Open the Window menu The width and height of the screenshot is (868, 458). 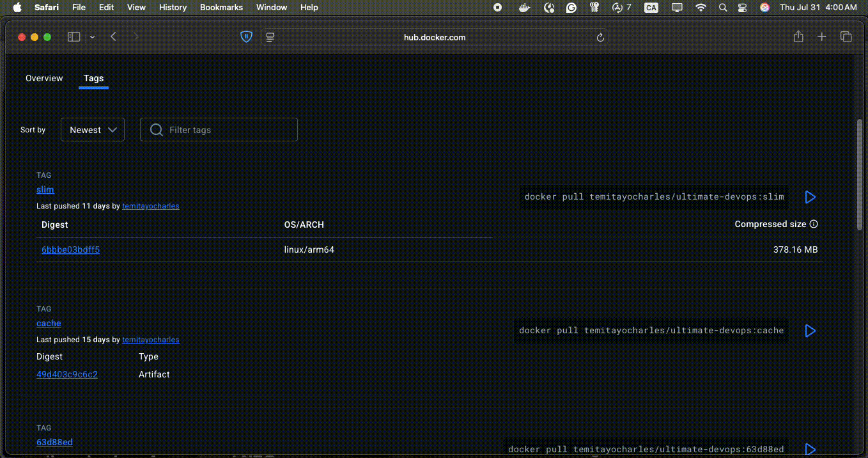click(x=272, y=8)
